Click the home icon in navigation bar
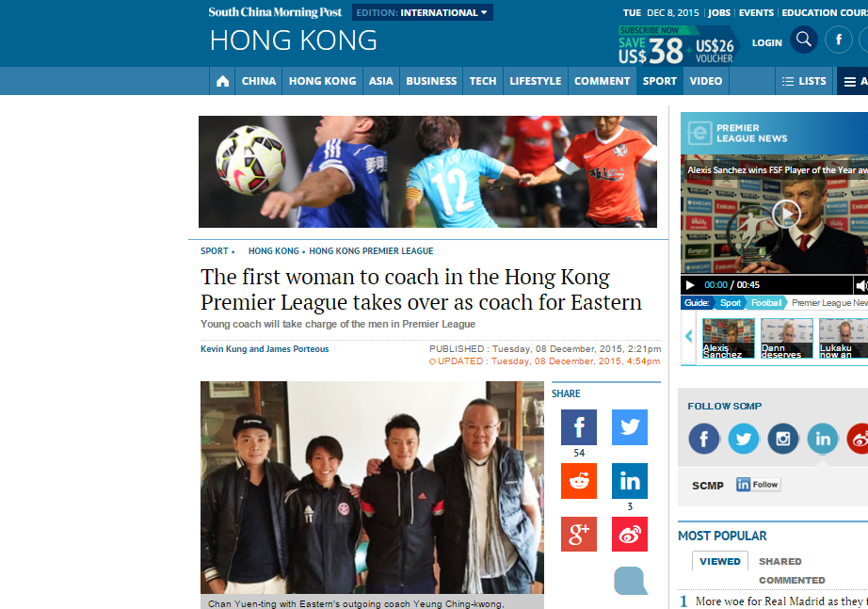 tap(222, 81)
